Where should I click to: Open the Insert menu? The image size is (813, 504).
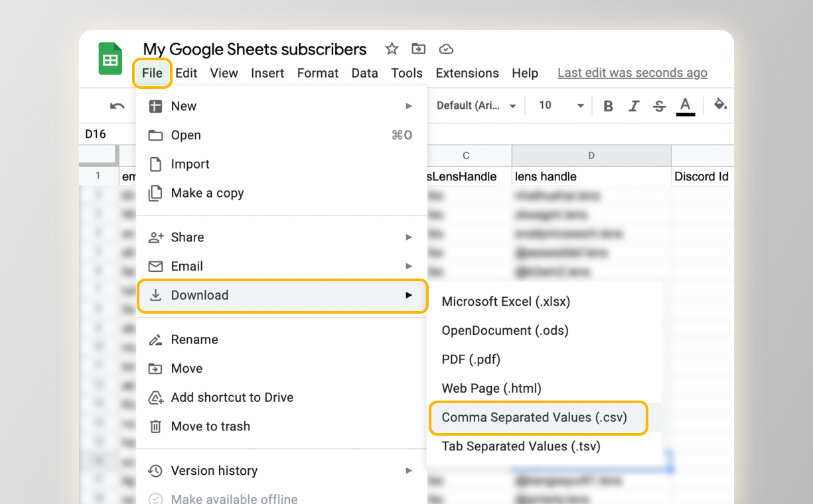(x=267, y=73)
